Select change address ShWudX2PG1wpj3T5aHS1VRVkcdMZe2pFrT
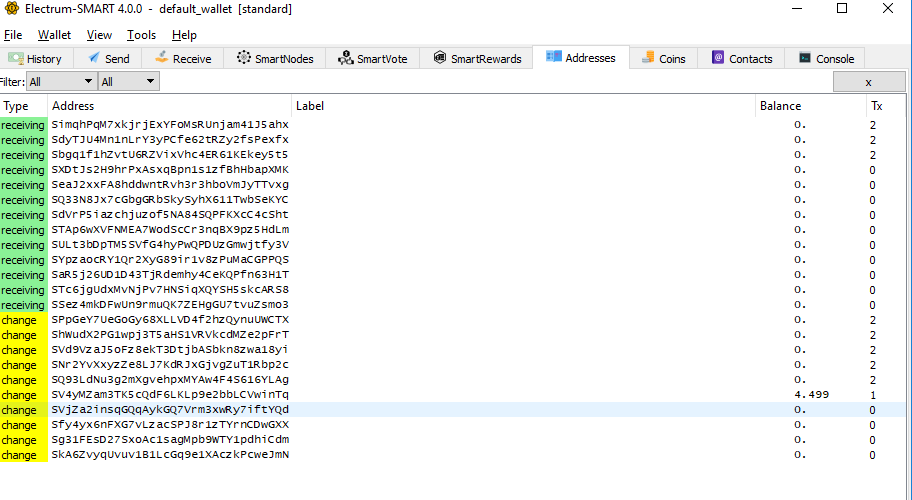Image resolution: width=912 pixels, height=500 pixels. (x=170, y=335)
